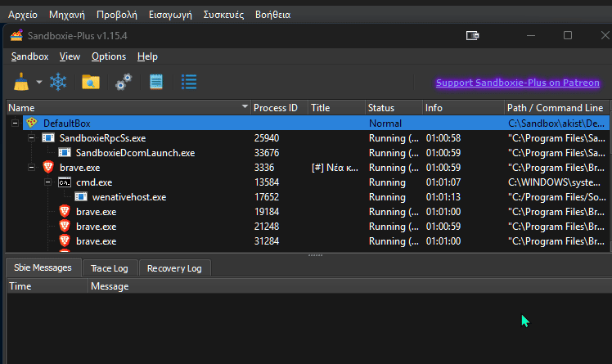Open the Εισαγωγή menu
Viewport: 612px width, 364px height.
pos(170,15)
